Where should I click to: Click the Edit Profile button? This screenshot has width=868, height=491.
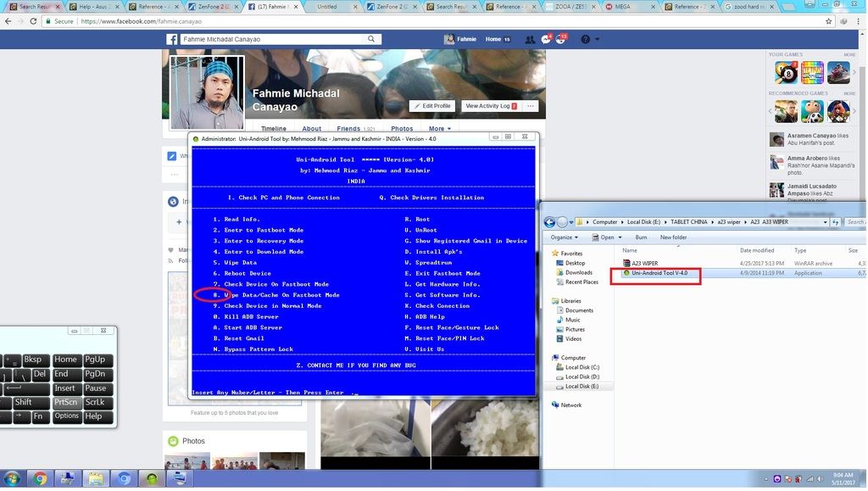(x=431, y=106)
